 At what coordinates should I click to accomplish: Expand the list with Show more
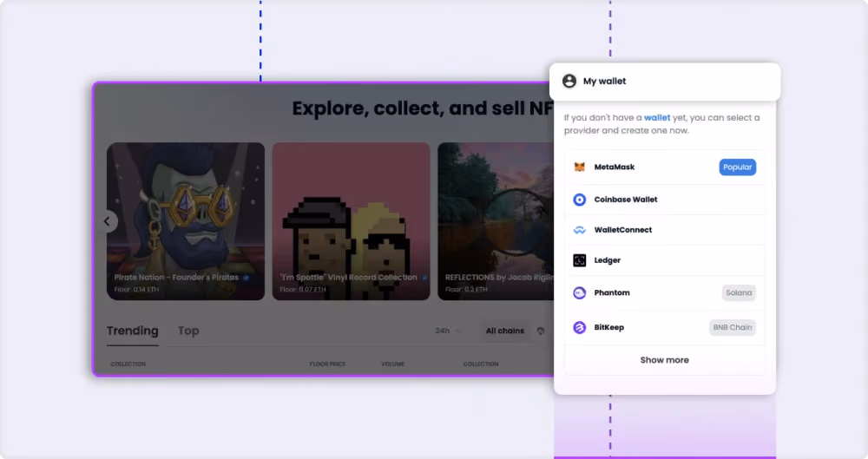coord(664,360)
